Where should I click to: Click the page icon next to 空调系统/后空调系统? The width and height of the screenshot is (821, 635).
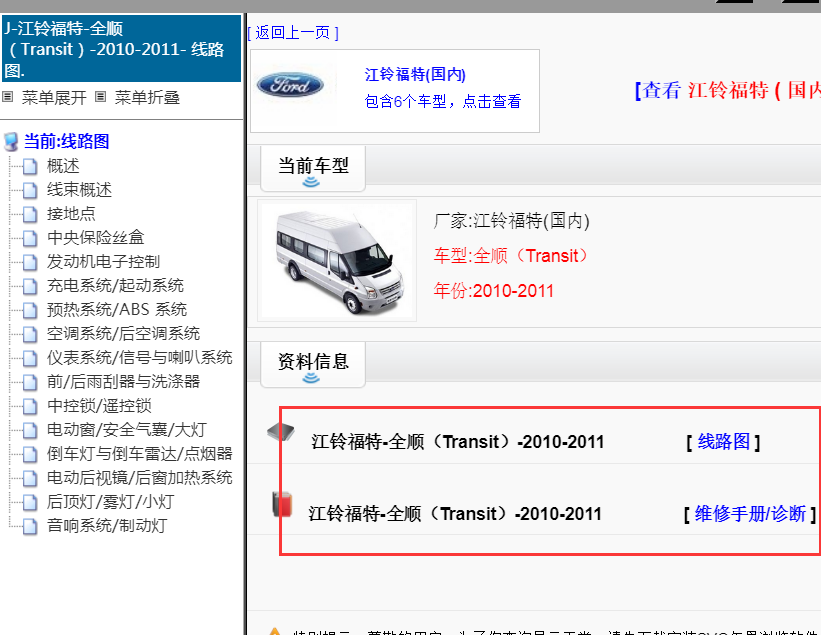click(30, 335)
